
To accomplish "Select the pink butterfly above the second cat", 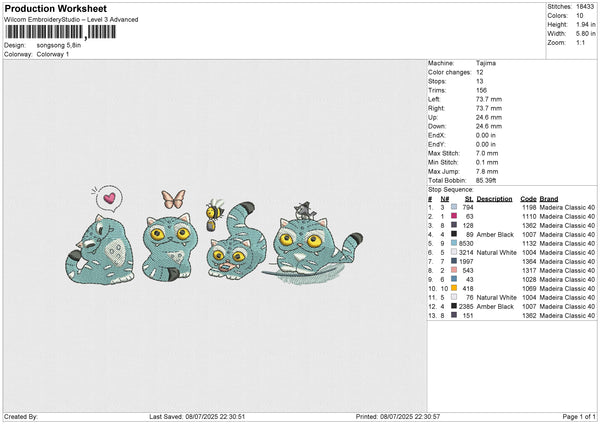I will click(174, 199).
